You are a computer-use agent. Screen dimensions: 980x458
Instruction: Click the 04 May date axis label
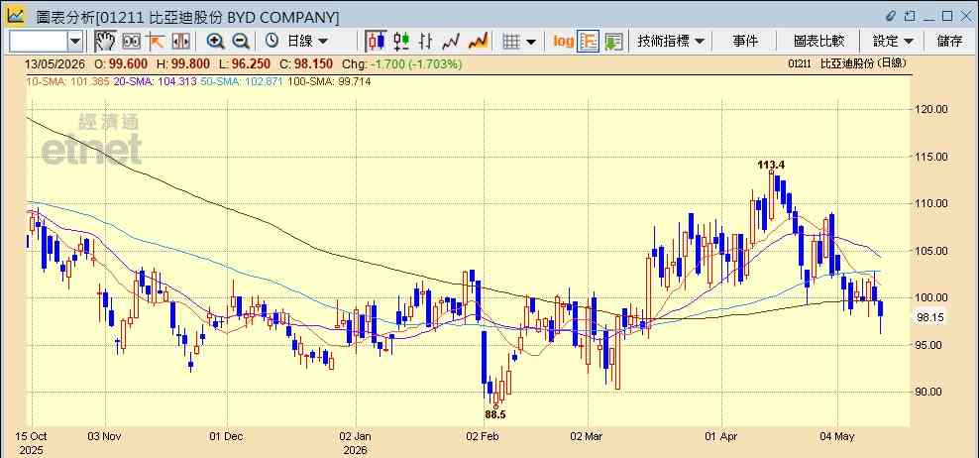[x=838, y=436]
